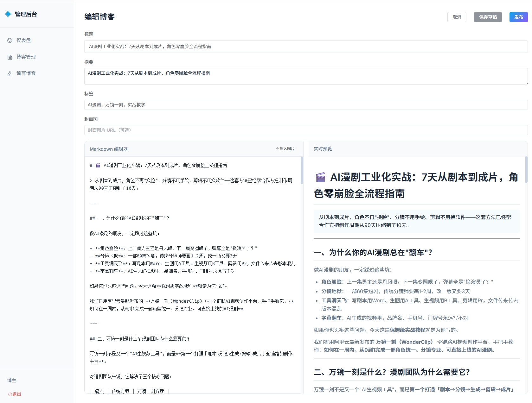Screen dimensions: 532x403
Task: Click the upload arrow icon beside 插入图片
Action: 277,149
